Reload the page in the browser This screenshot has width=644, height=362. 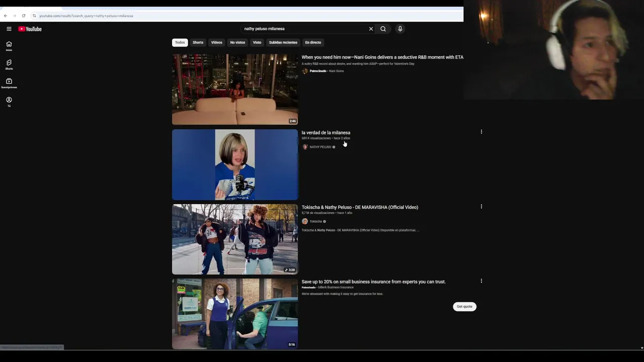coord(23,16)
